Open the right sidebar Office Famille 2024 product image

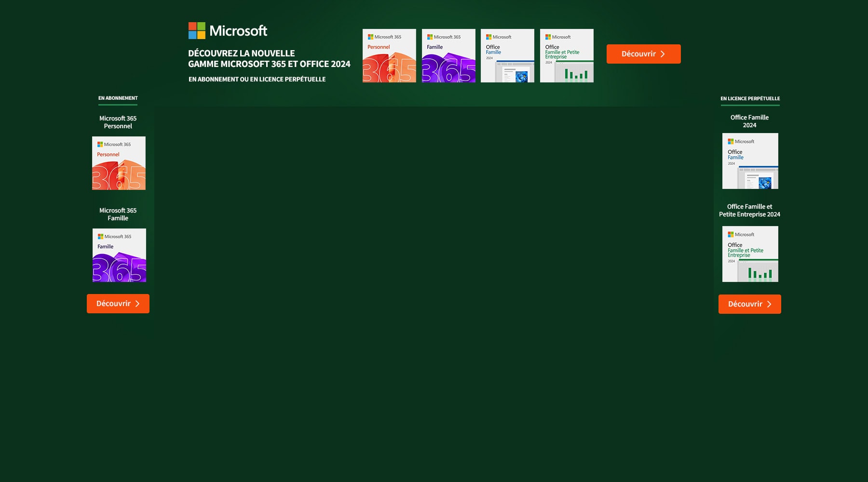(x=750, y=161)
